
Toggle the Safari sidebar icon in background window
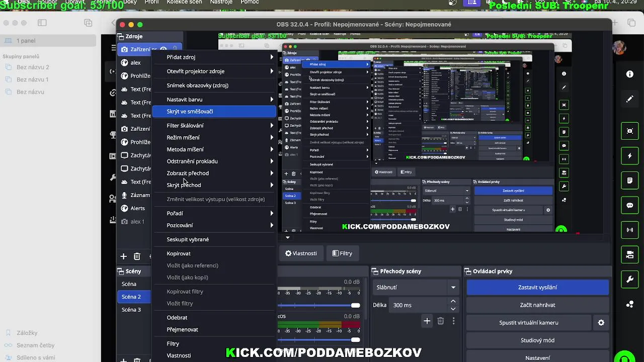click(x=42, y=23)
